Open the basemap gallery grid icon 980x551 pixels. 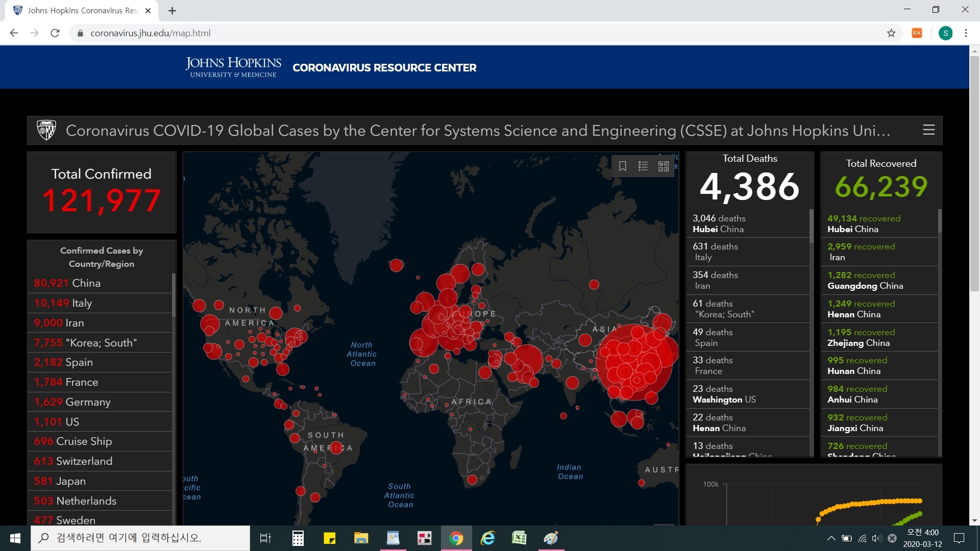pyautogui.click(x=664, y=166)
